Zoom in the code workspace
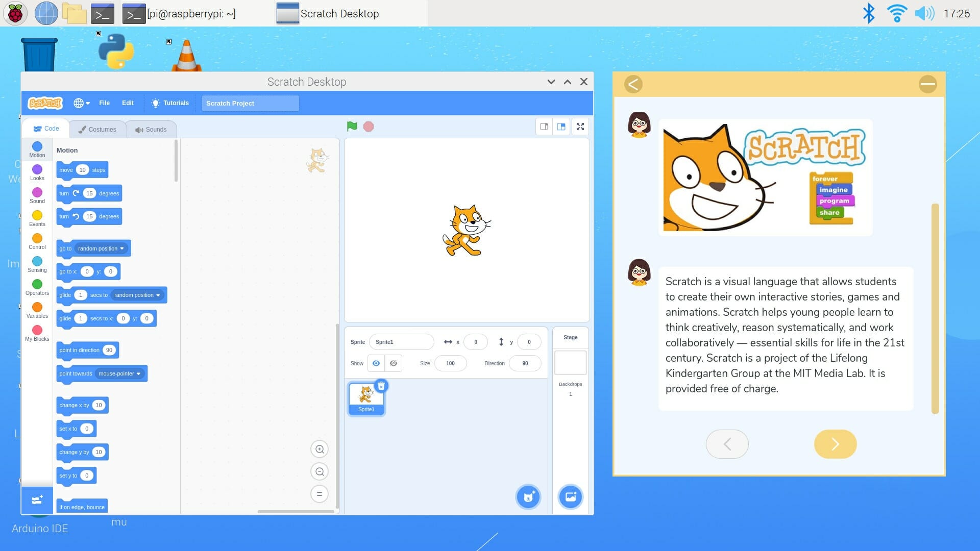 [x=320, y=449]
